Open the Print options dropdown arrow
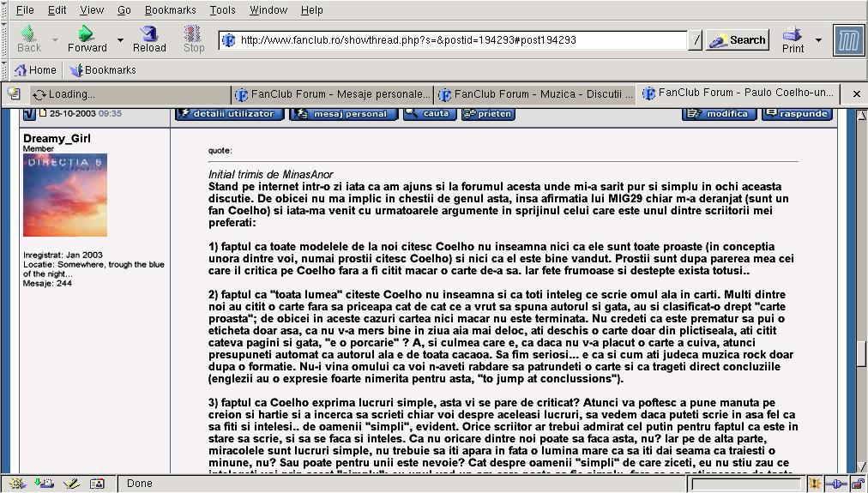868x493 pixels. point(818,39)
